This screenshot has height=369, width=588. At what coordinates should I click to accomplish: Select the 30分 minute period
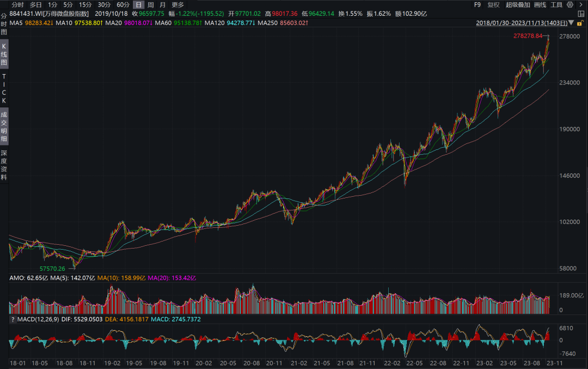click(x=104, y=5)
